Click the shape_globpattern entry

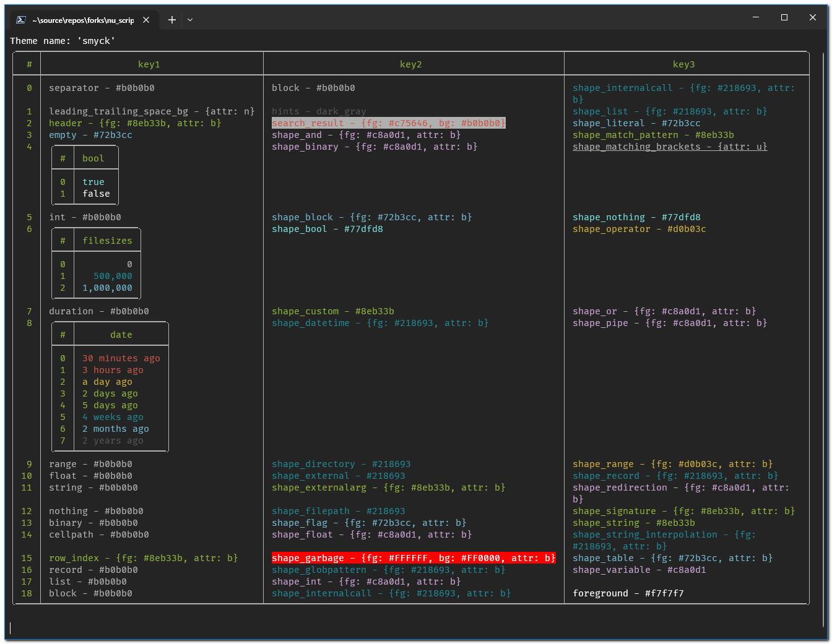click(x=389, y=570)
